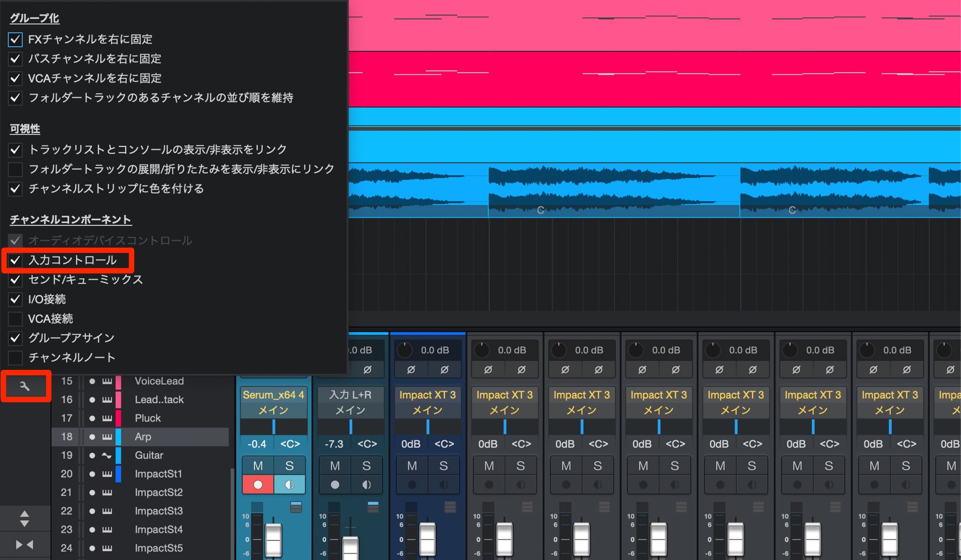
Task: Toggle フォルダートラックのあるチャンネルの並び順を維持 checkbox
Action: pyautogui.click(x=16, y=98)
